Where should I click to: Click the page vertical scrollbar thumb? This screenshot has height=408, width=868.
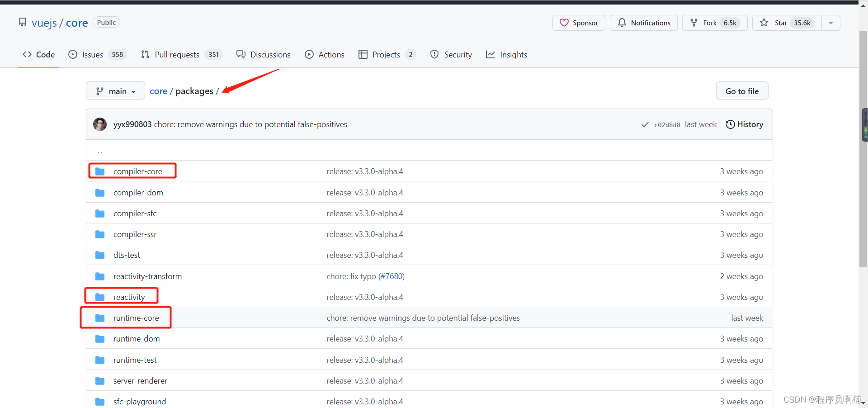pyautogui.click(x=863, y=149)
